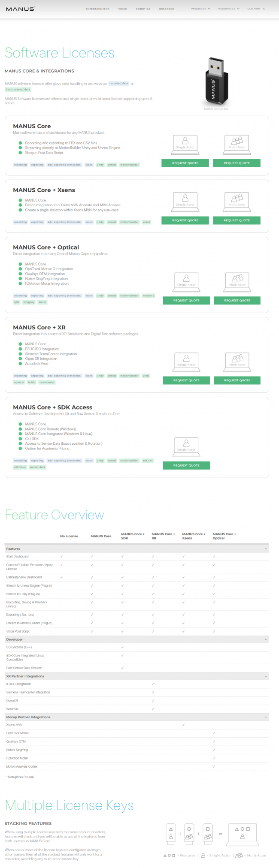
Task: Click the 'Vicon Post Script' row label
Action: (18, 631)
